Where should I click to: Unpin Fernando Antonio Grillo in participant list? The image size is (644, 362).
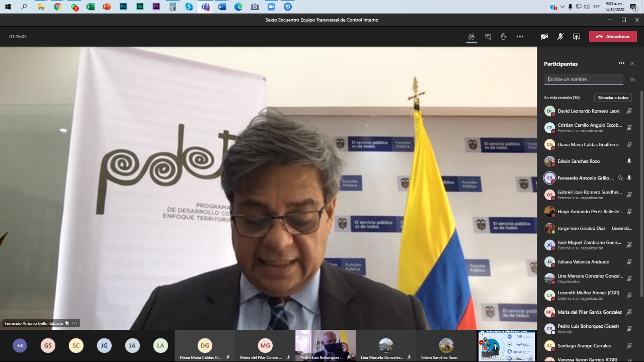[620, 178]
